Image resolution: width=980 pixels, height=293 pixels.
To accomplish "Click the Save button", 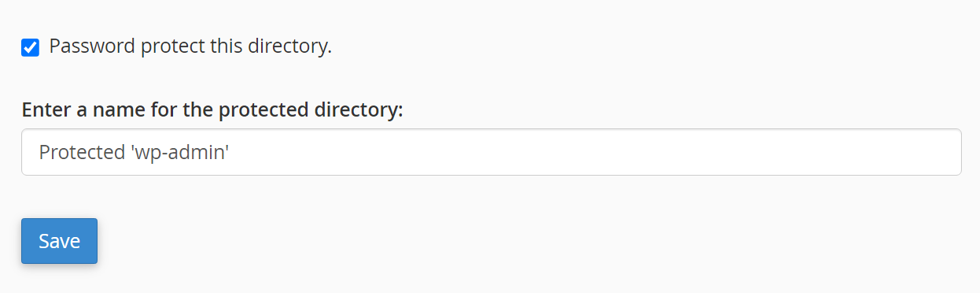I will pos(59,241).
